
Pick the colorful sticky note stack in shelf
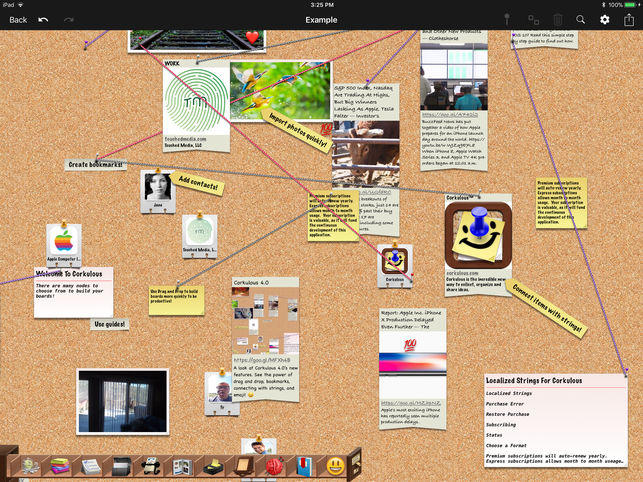(x=60, y=466)
